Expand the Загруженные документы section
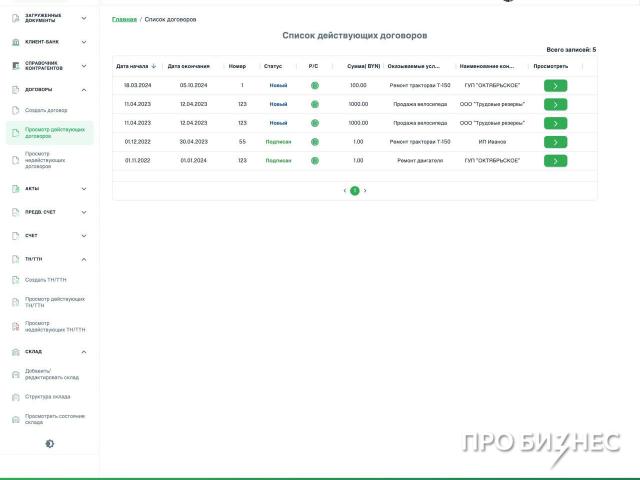Viewport: 640px width, 480px height. pyautogui.click(x=84, y=18)
